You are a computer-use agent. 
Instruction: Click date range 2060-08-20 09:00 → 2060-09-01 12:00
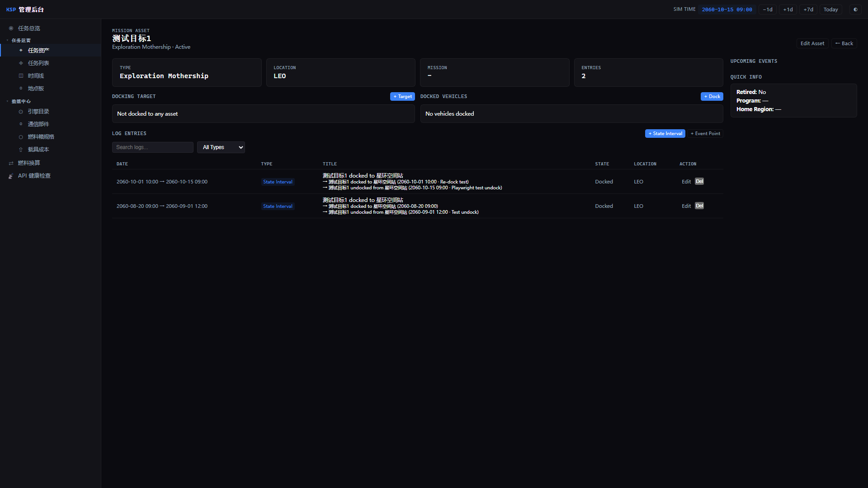tap(162, 206)
